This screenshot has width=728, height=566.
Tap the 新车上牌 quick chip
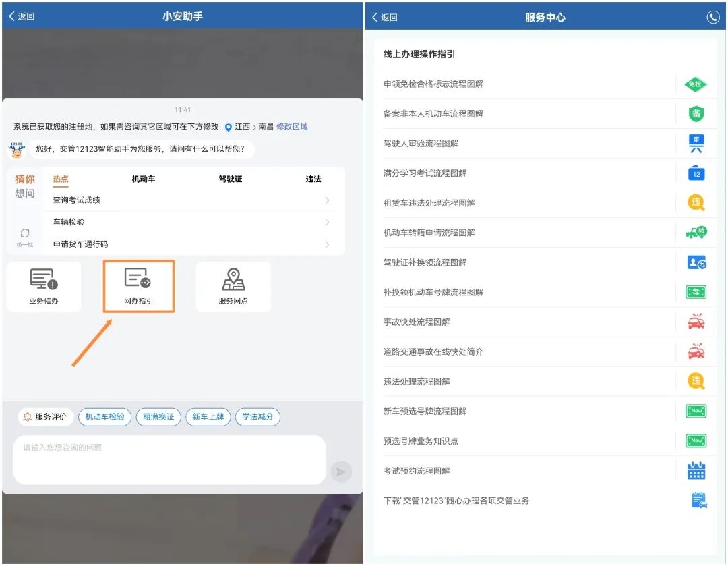(x=208, y=417)
